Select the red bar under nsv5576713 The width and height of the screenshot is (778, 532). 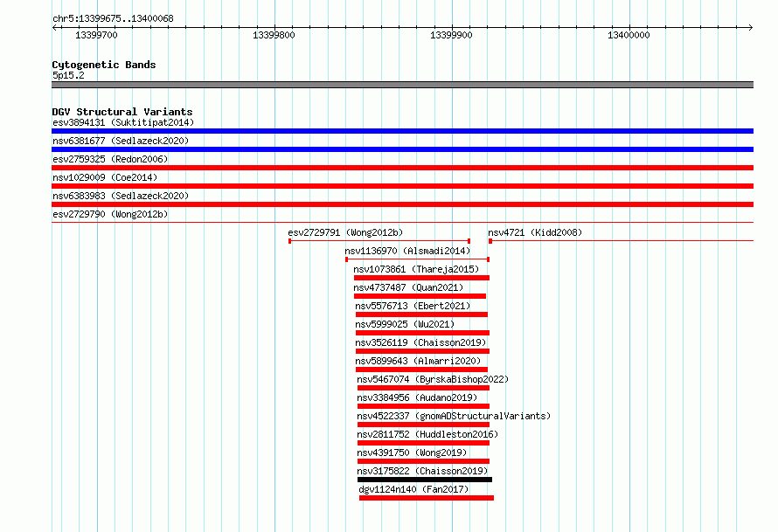(421, 314)
